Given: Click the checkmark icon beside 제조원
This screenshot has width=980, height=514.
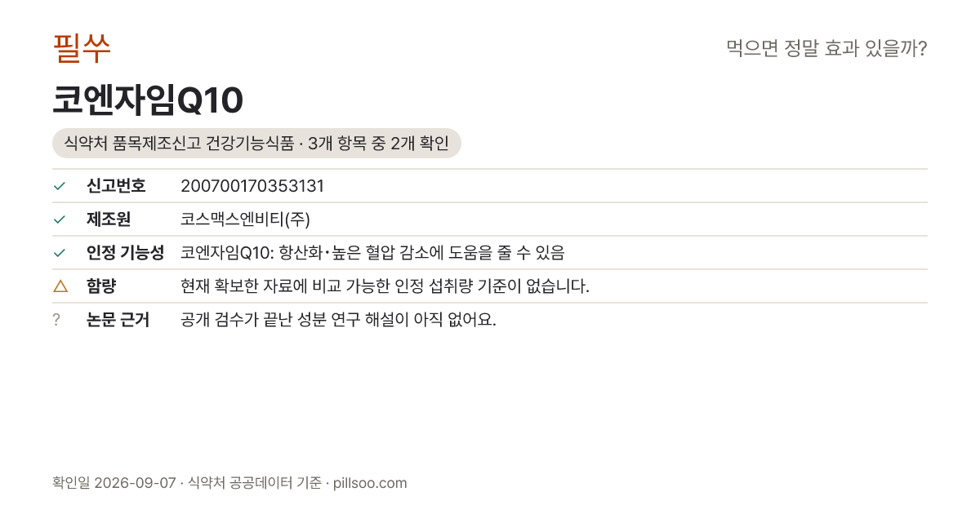Looking at the screenshot, I should click(x=59, y=219).
